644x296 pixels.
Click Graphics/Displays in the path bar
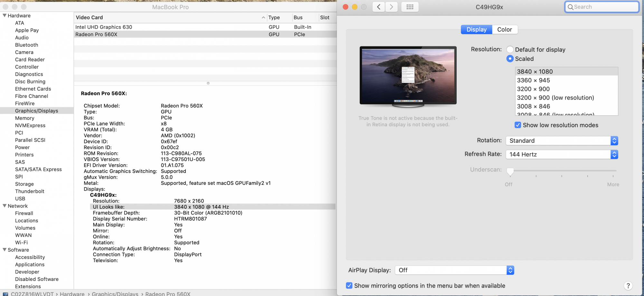point(115,294)
